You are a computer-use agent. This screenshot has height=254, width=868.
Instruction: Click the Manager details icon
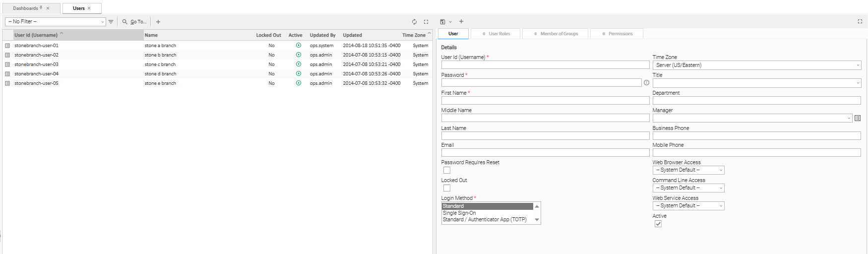point(858,118)
